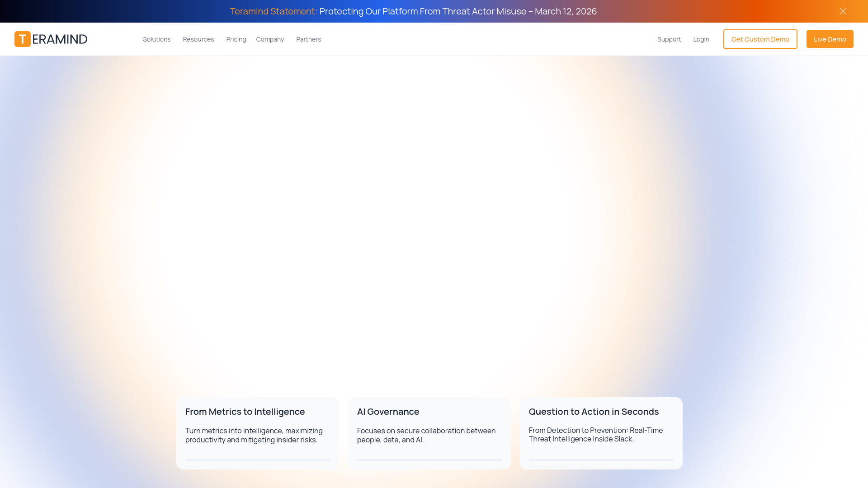868x488 pixels.
Task: Open the Solutions menu
Action: (x=157, y=39)
